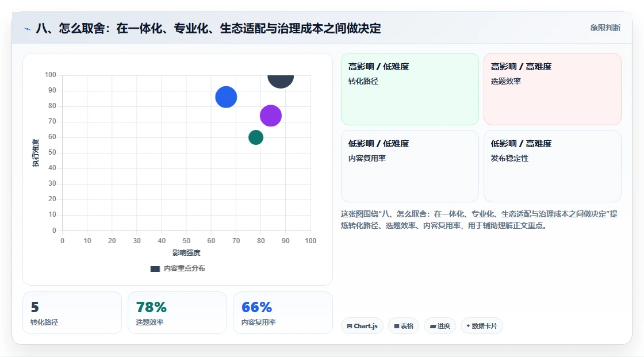644x357 pixels.
Task: Click the 影响强度 x-axis label
Action: pos(186,252)
